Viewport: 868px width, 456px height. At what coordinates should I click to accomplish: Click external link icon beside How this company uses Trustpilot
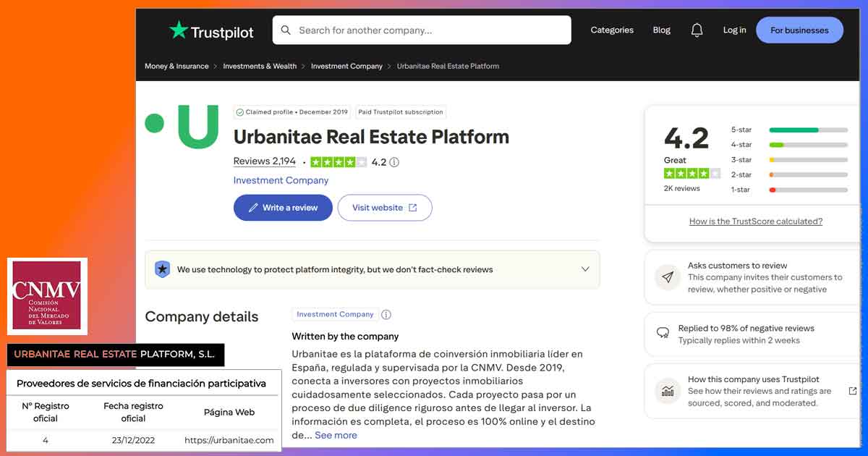click(x=852, y=391)
